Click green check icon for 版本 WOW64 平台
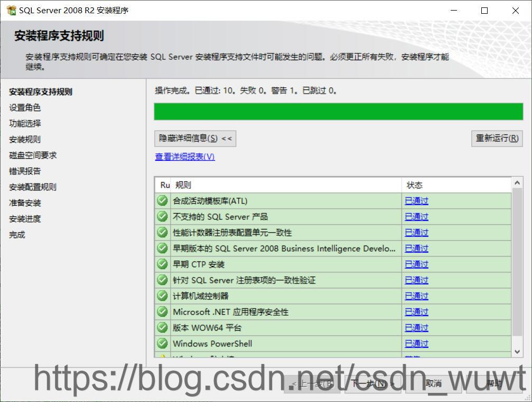This screenshot has width=532, height=402. coord(163,327)
